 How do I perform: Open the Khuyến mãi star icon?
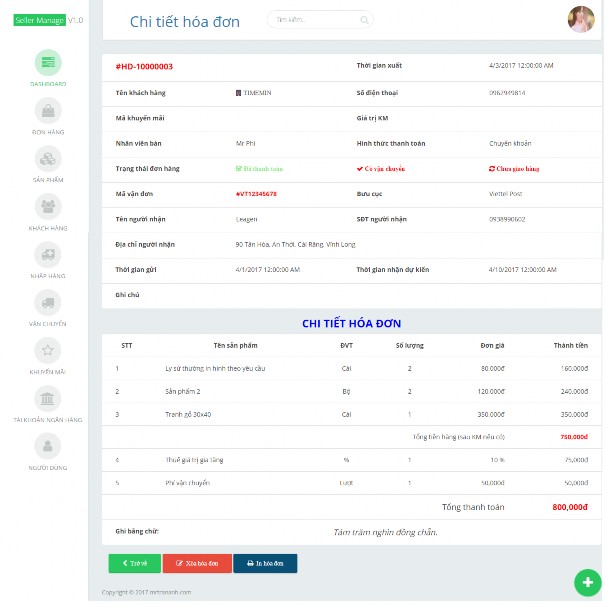48,350
